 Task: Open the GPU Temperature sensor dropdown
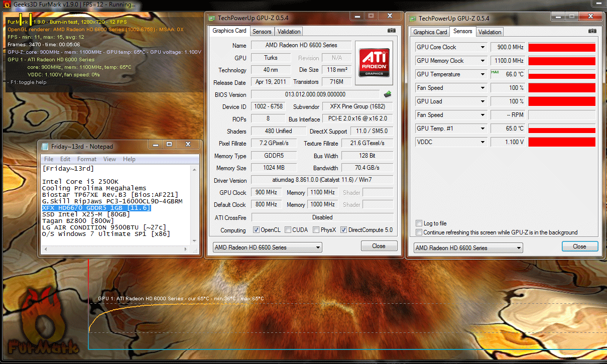point(482,74)
